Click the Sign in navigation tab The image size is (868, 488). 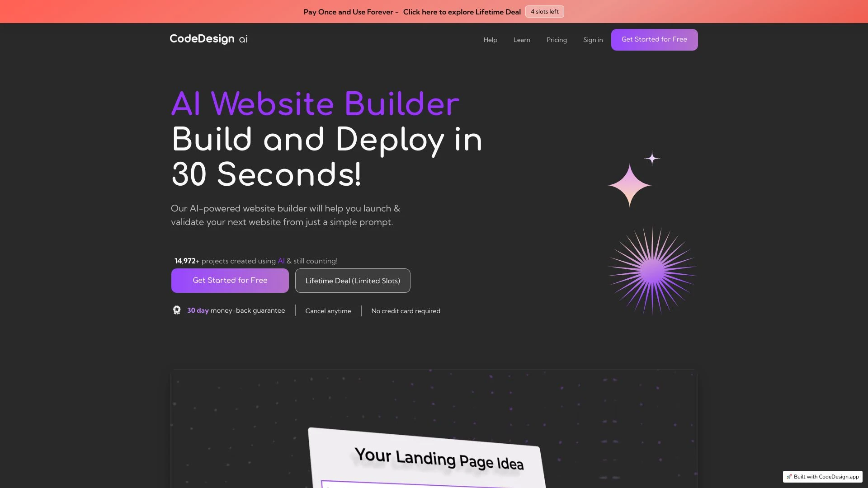[593, 39]
